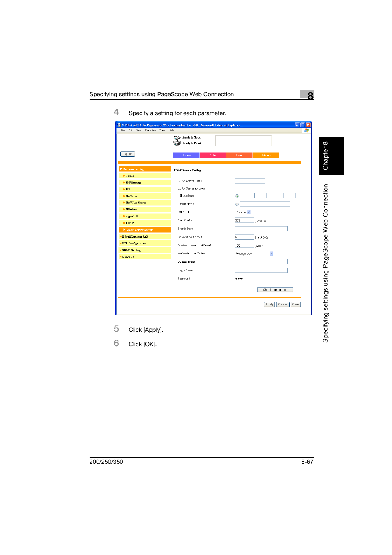Focus the Search Base field
Screen dimensions: 392x555
point(261,229)
